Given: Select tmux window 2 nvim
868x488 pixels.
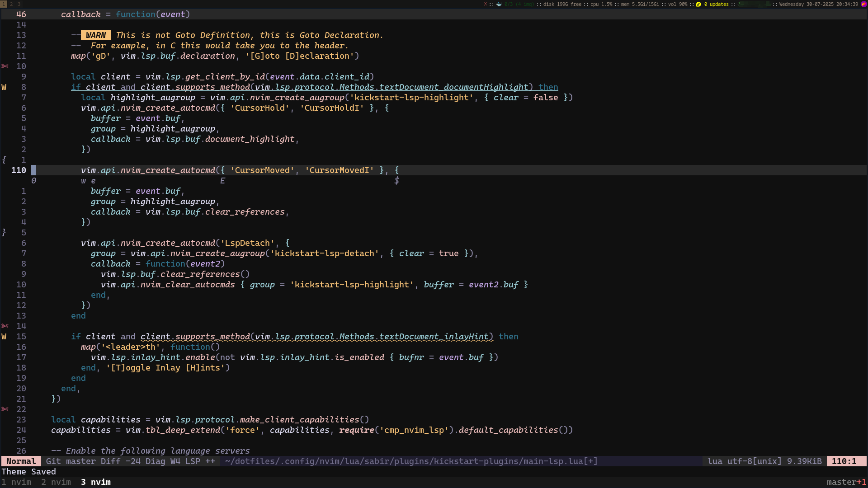Looking at the screenshot, I should coord(56,482).
